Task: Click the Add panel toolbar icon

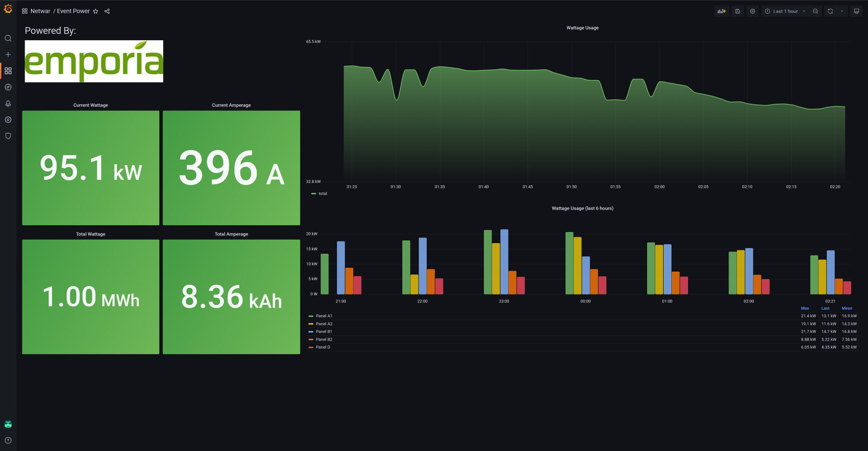Action: coord(721,11)
